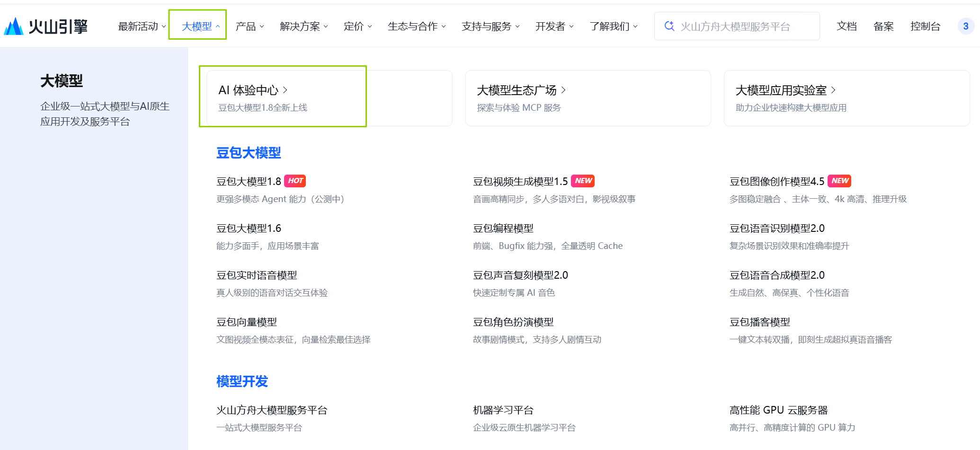
Task: Click the arrow next to 大模型生态广场
Action: point(563,90)
